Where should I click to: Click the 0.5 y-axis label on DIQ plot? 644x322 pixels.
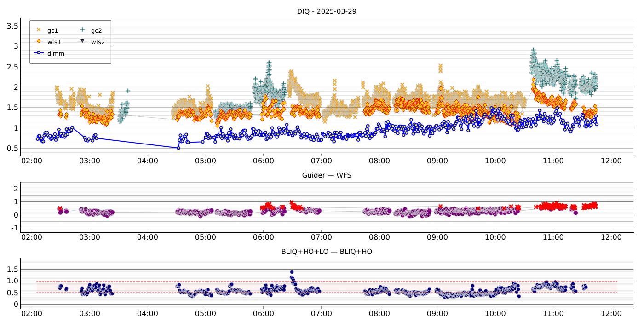click(12, 149)
